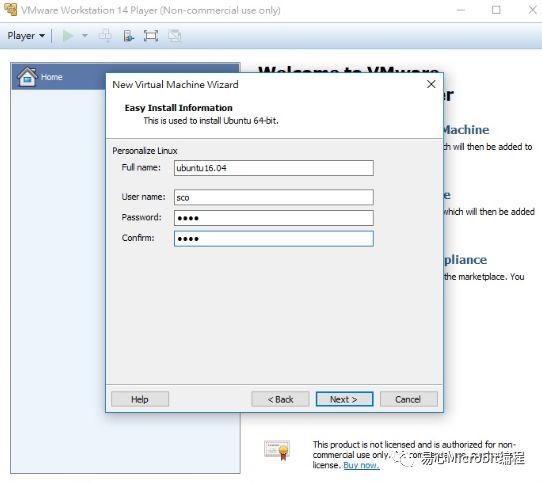Click the green Power On play icon
This screenshot has height=483, width=542.
(68, 36)
